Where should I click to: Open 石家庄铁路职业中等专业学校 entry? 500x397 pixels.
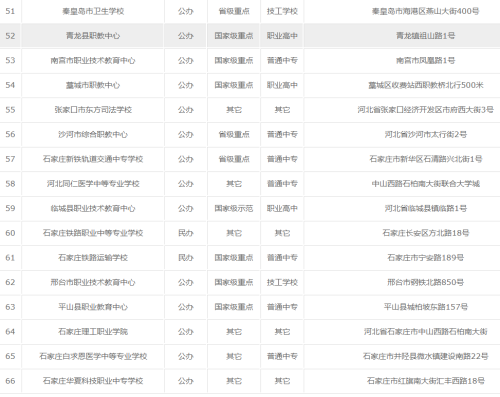93,233
